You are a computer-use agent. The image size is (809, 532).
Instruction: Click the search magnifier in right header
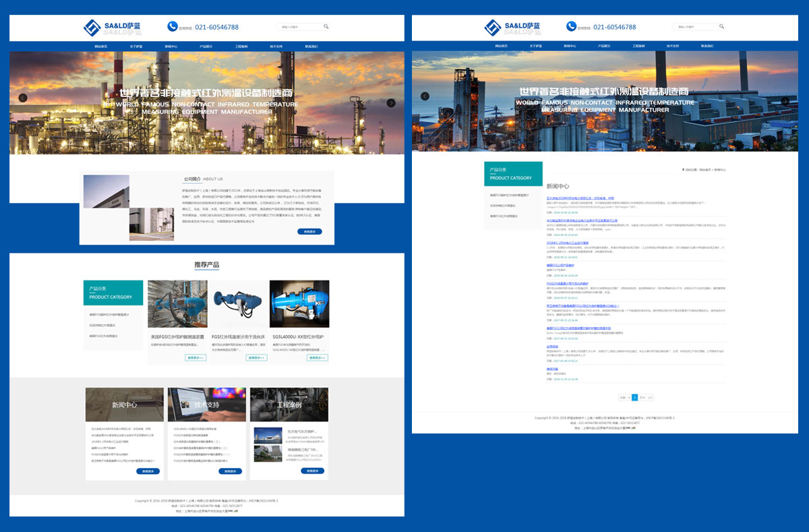[x=722, y=27]
